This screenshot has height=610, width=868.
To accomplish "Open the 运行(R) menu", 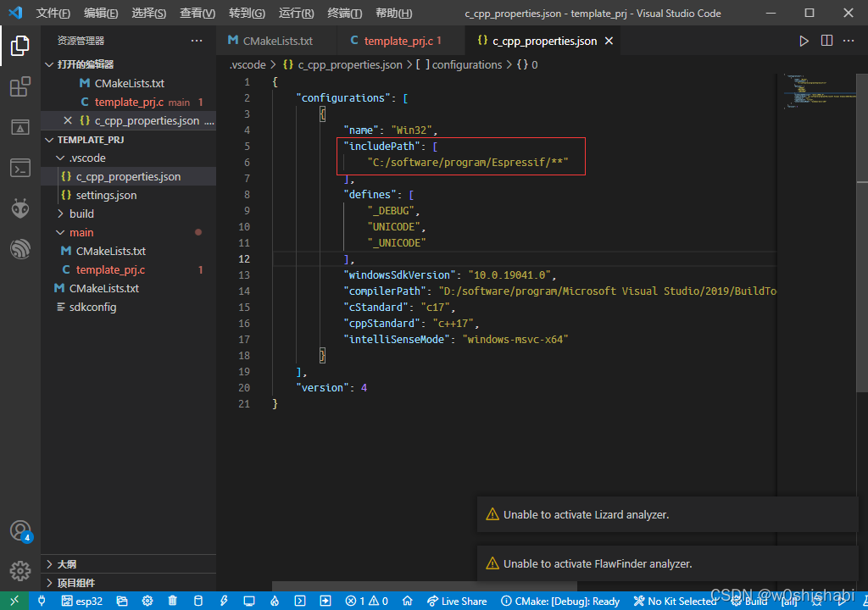I will 296,13.
